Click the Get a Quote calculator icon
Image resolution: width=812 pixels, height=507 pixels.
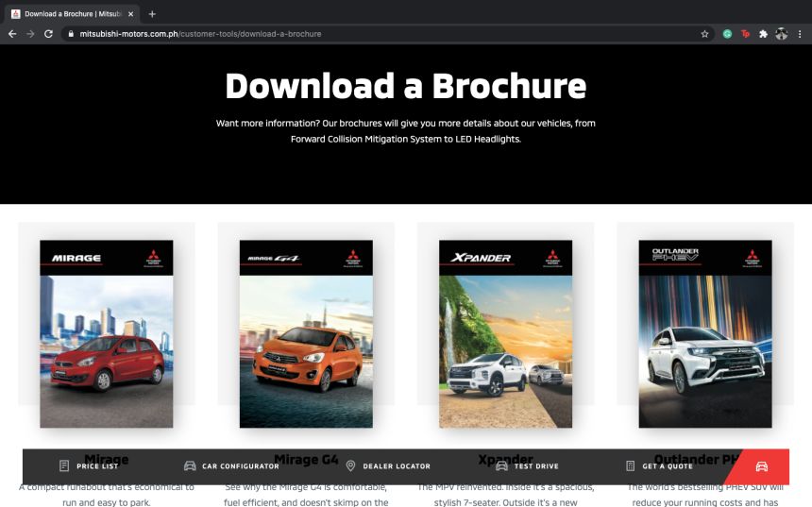point(630,466)
